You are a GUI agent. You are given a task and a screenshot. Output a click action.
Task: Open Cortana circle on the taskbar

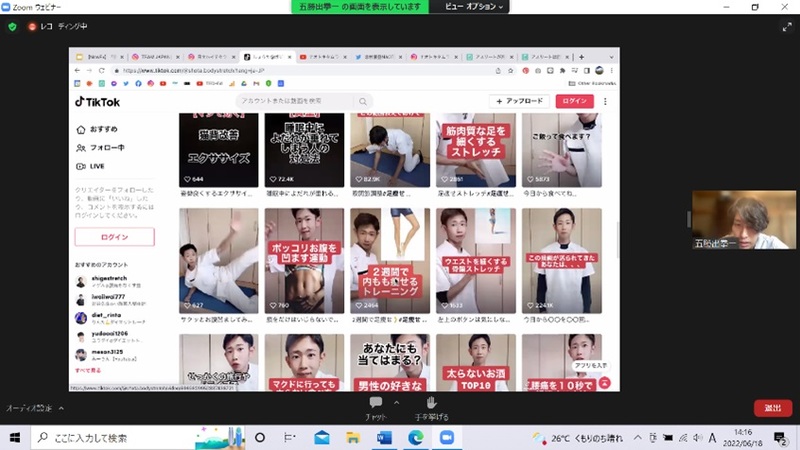[260, 438]
